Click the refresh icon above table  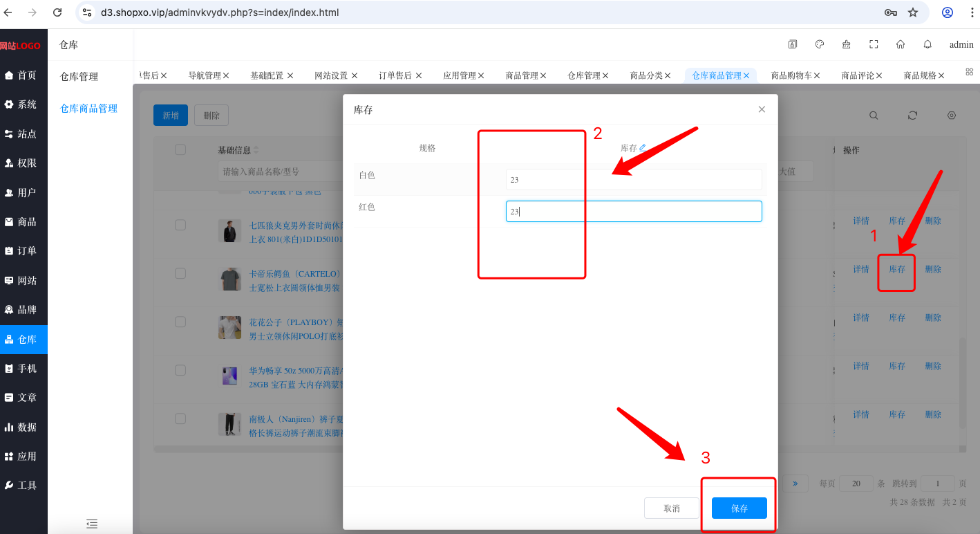point(912,116)
